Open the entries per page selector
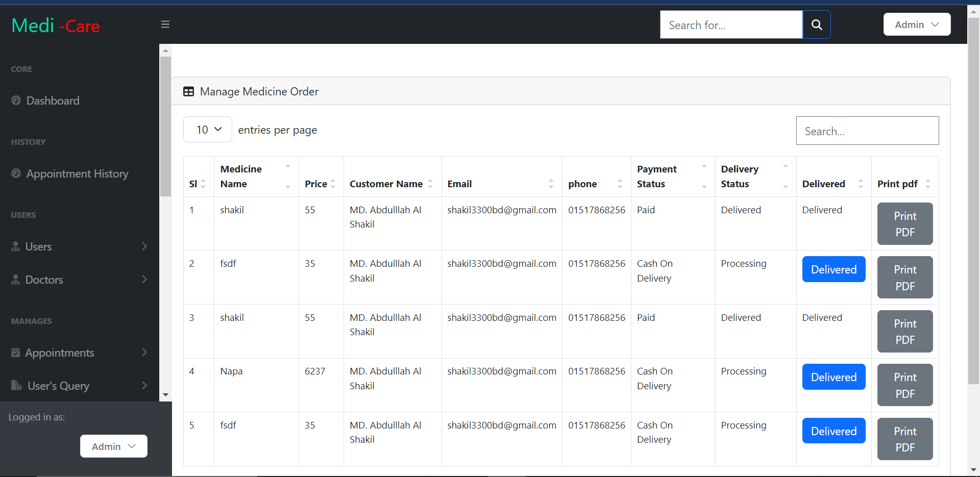The image size is (980, 477). coord(207,129)
